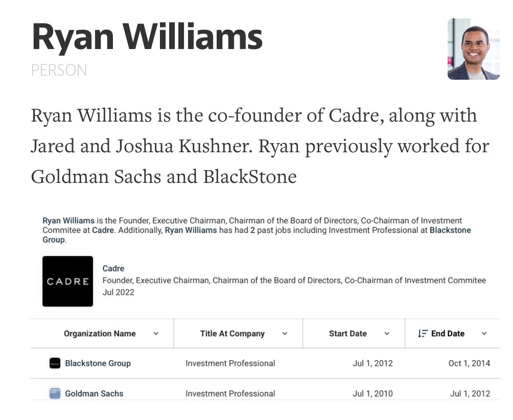This screenshot has width=513, height=420.
Task: Open the Title At Company column dropdown
Action: 285,334
